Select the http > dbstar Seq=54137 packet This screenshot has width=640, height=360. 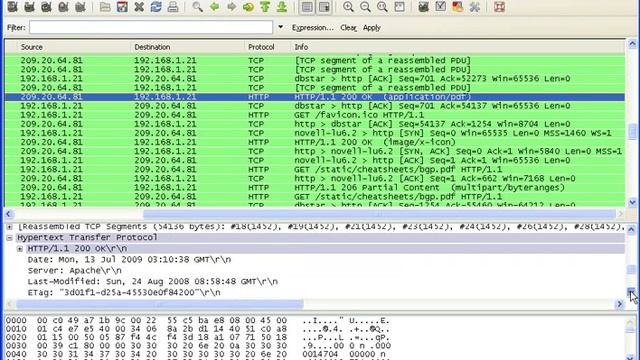click(315, 124)
